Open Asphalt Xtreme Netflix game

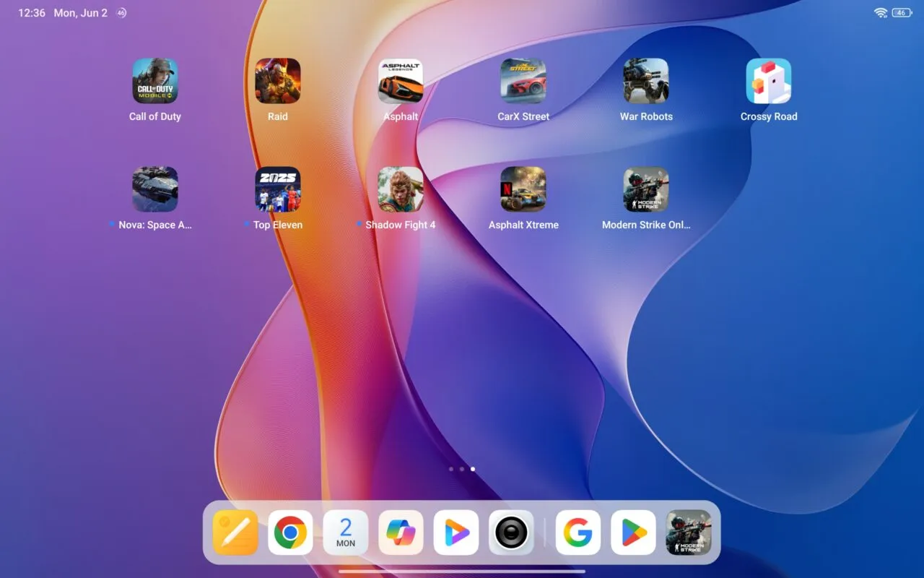click(x=523, y=189)
